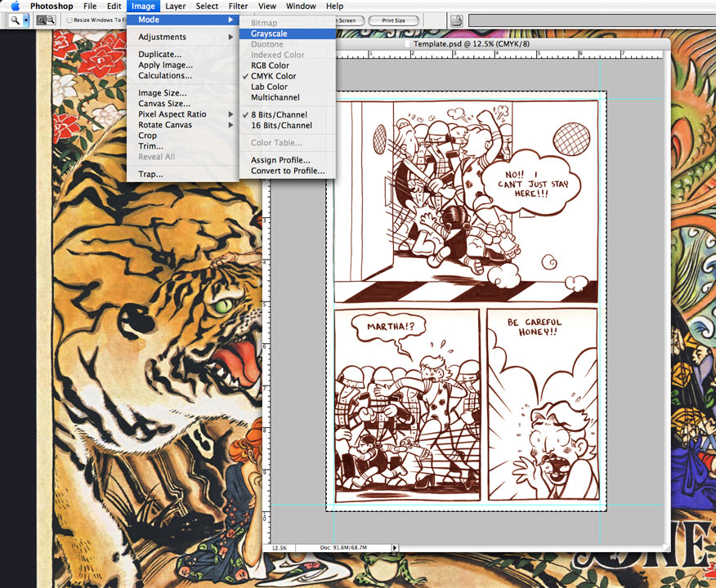
Task: Click the partially hidden Fit on Screen button
Action: point(350,20)
